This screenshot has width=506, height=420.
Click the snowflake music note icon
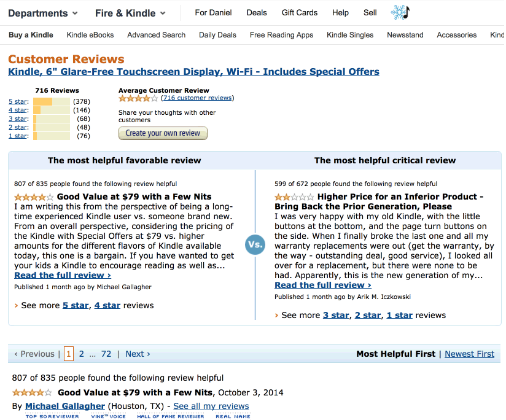pyautogui.click(x=400, y=12)
